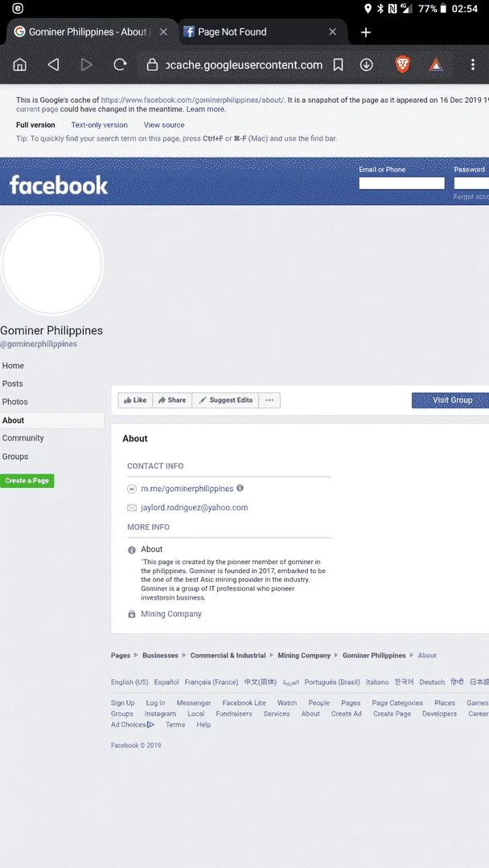The image size is (489, 868).
Task: Select the About sidebar item
Action: point(52,420)
